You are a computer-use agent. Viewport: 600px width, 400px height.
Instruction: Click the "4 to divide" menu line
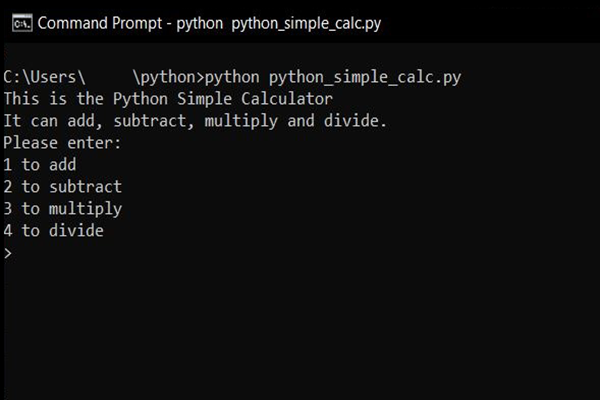pyautogui.click(x=54, y=231)
